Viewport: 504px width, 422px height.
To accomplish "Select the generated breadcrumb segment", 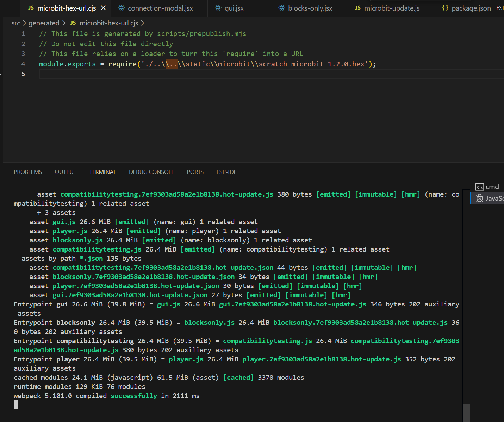I will (x=44, y=23).
